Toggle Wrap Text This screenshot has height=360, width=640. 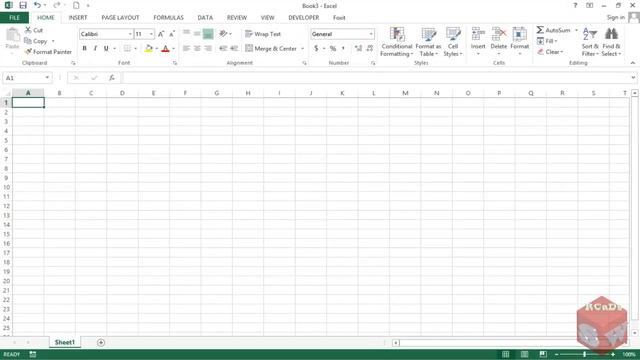click(263, 34)
